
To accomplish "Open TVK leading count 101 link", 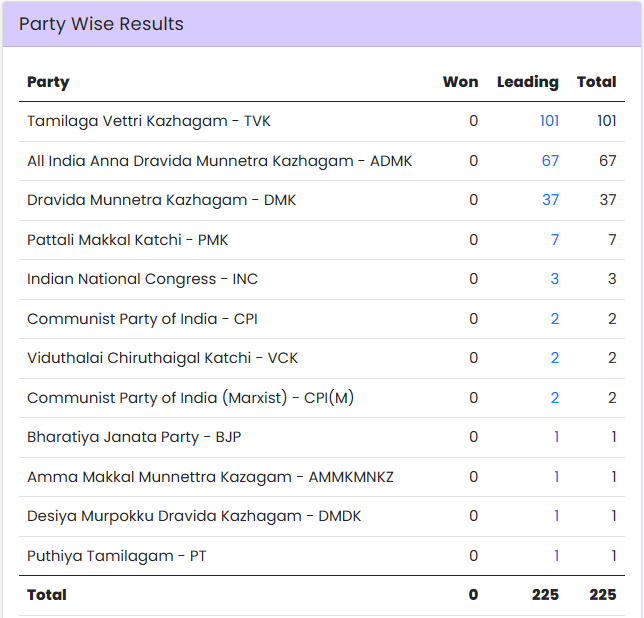I will point(549,121).
